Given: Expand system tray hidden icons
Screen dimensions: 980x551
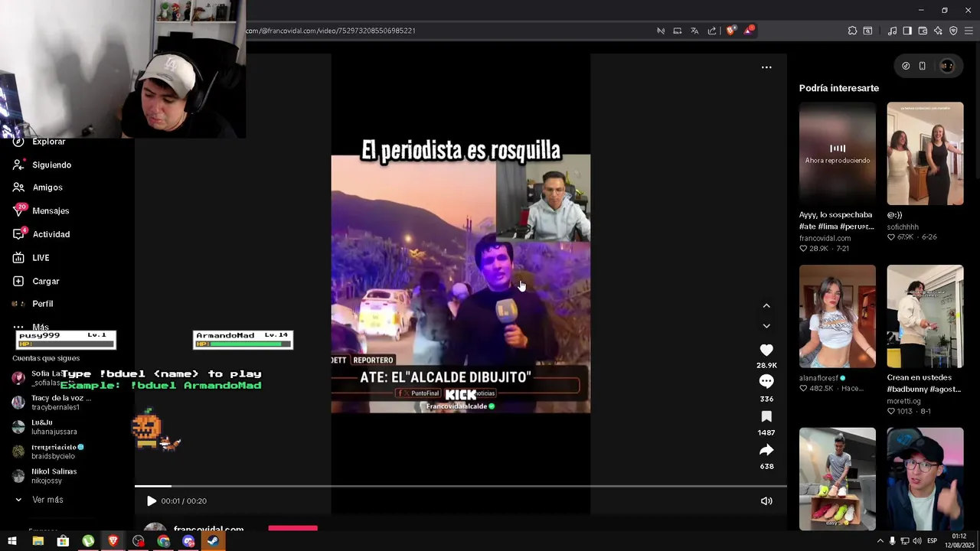Looking at the screenshot, I should pos(880,541).
